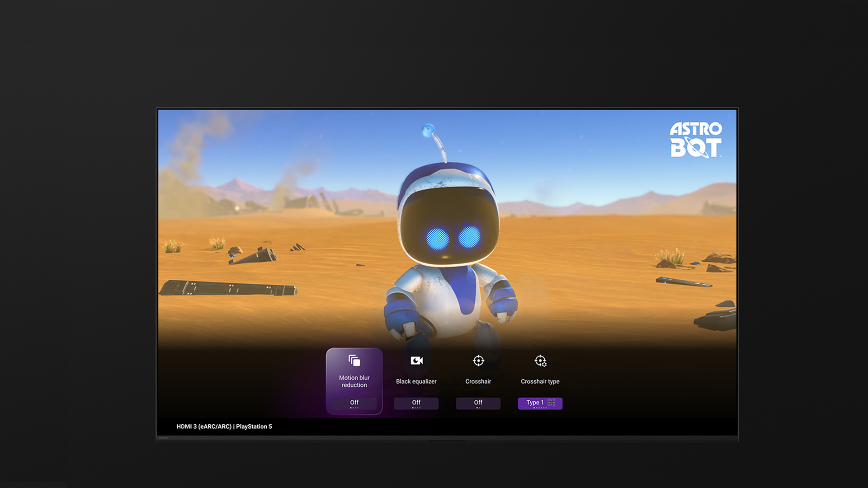
Task: Click the dot indicator under Motion blur Off
Action: pyautogui.click(x=354, y=408)
